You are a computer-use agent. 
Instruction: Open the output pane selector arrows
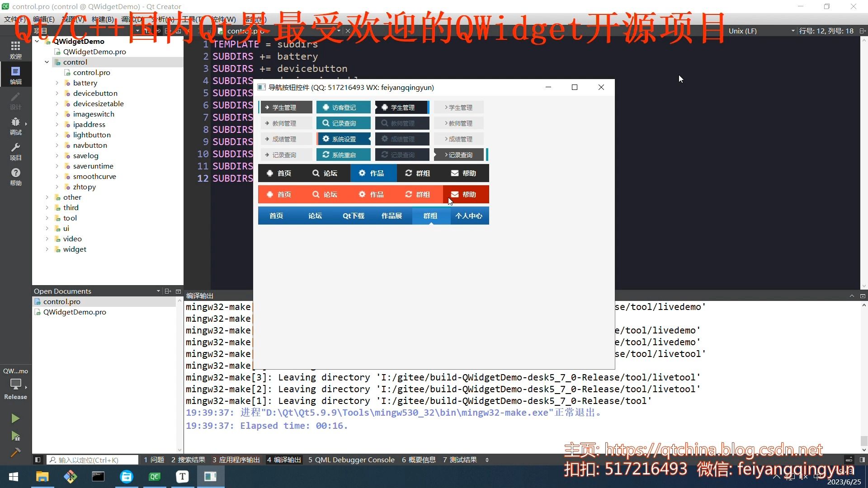(x=487, y=460)
